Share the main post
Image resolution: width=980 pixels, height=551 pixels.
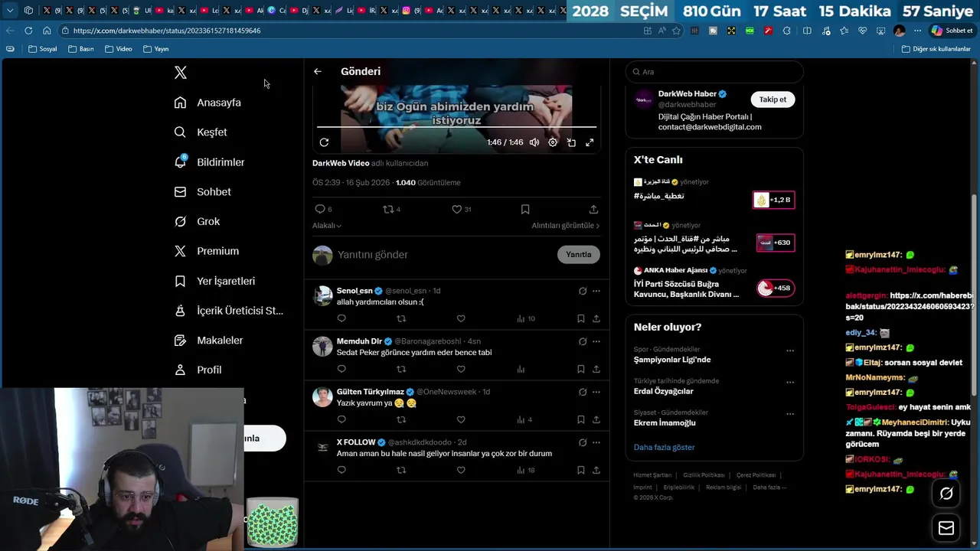point(593,209)
